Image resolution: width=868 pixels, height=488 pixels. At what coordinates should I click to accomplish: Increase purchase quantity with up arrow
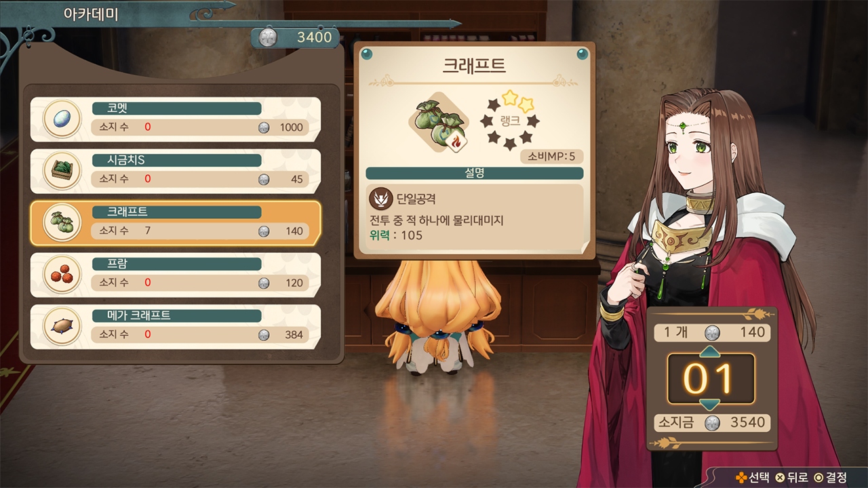(x=710, y=350)
